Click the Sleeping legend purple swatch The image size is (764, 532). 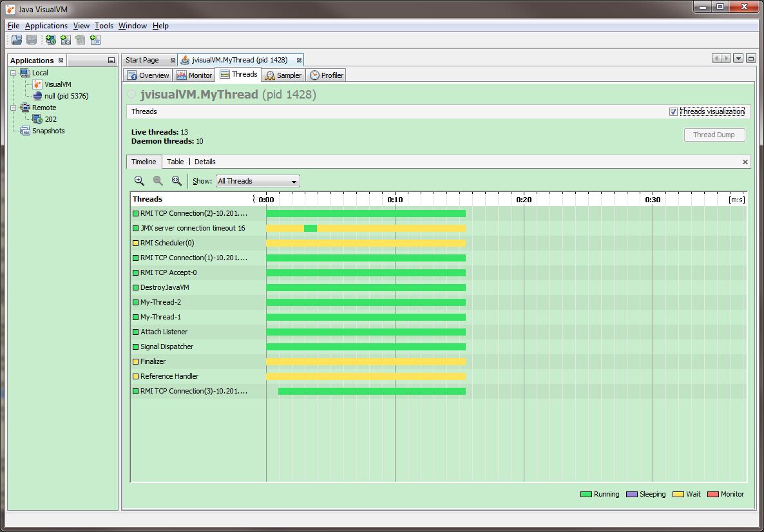[x=632, y=494]
